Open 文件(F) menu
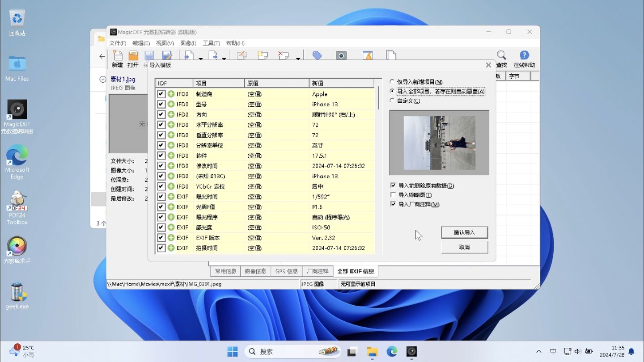 coord(118,43)
